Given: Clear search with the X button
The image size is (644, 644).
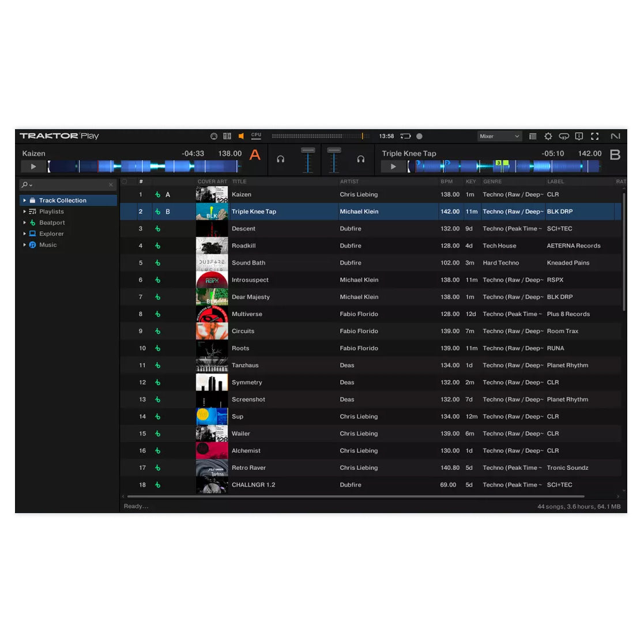Looking at the screenshot, I should point(111,185).
